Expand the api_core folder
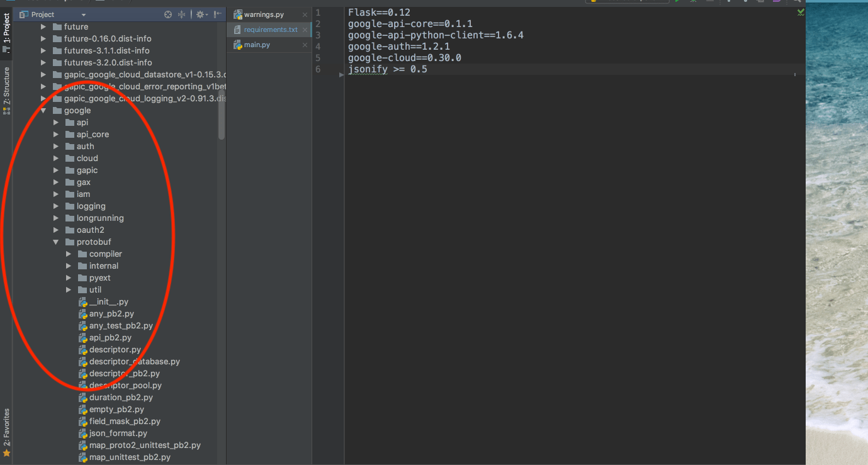This screenshot has width=868, height=465. [56, 135]
